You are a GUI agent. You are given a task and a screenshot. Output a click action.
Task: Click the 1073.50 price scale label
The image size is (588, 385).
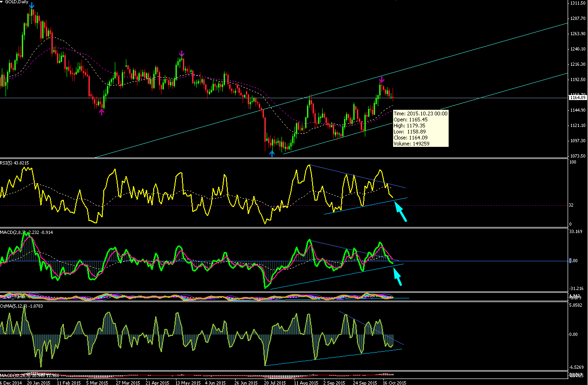(x=578, y=156)
